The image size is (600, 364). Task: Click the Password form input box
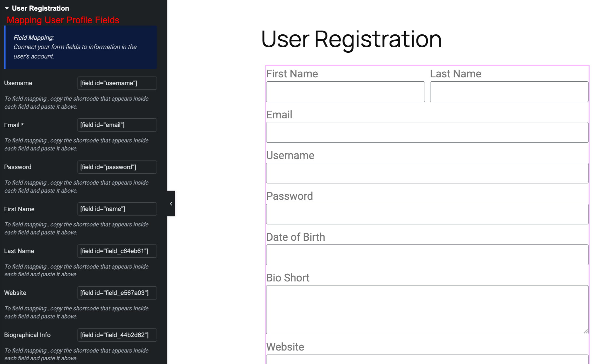click(427, 214)
